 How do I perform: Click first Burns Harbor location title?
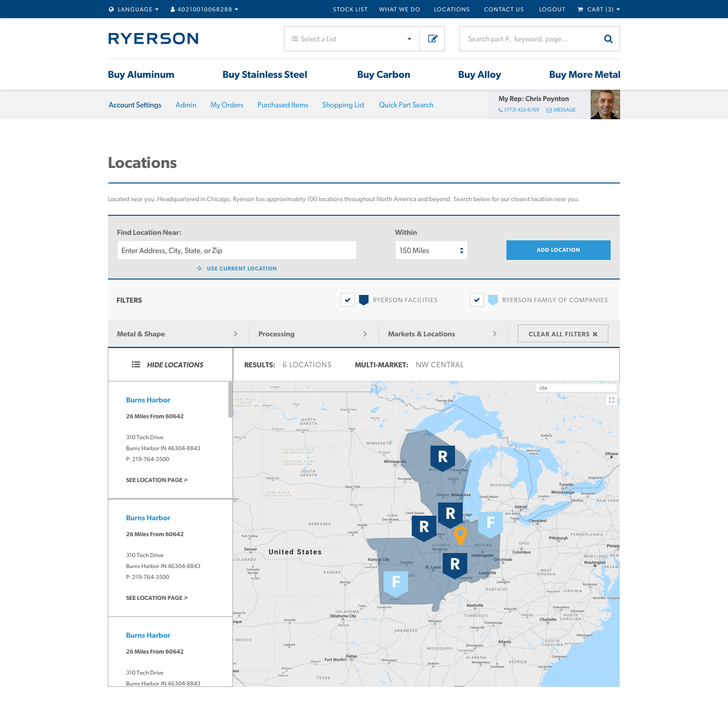click(148, 400)
